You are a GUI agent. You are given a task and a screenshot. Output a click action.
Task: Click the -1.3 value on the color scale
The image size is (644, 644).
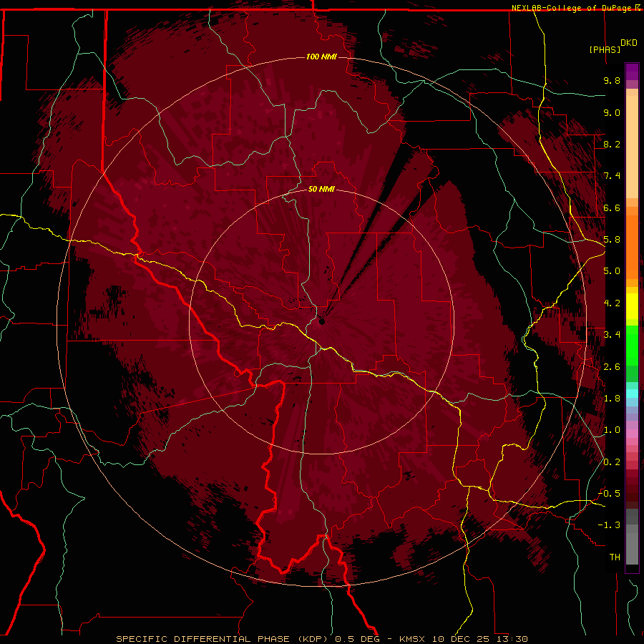pos(609,525)
